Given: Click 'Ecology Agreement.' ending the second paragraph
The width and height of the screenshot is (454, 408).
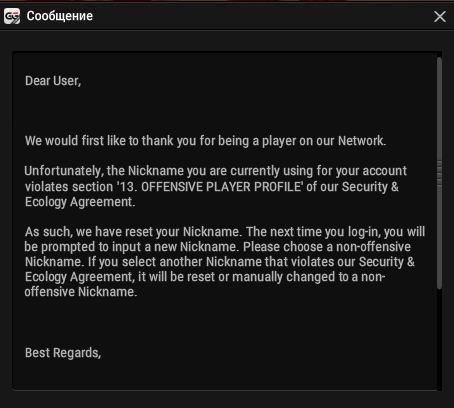Looking at the screenshot, I should 80,202.
